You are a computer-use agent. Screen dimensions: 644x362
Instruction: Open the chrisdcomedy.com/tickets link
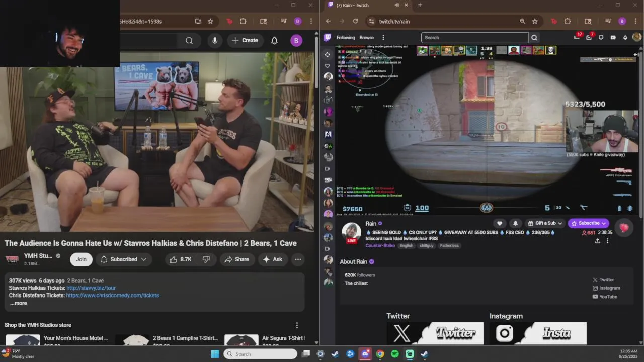pos(113,295)
